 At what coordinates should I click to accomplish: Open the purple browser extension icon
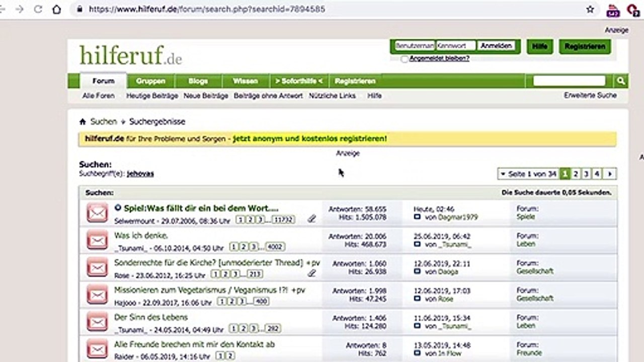613,10
